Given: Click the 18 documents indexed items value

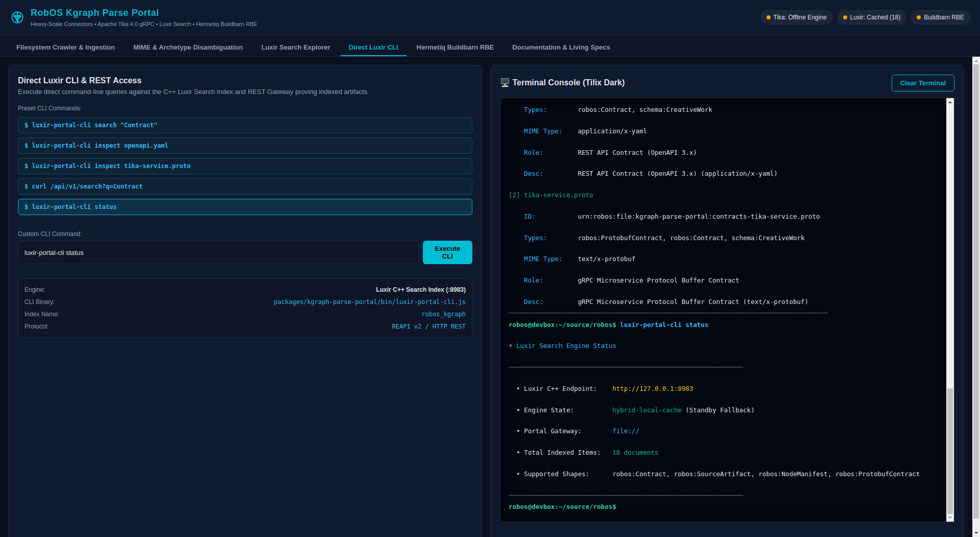Looking at the screenshot, I should click(635, 453).
